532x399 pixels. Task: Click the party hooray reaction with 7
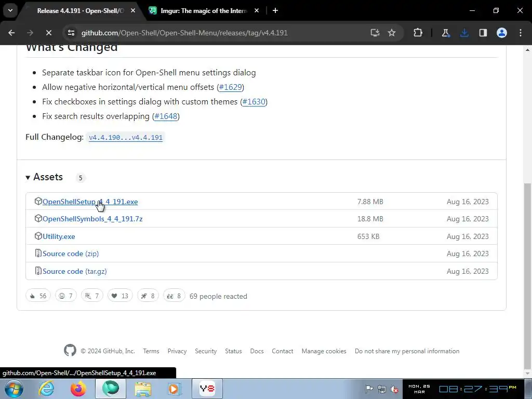[x=92, y=296]
